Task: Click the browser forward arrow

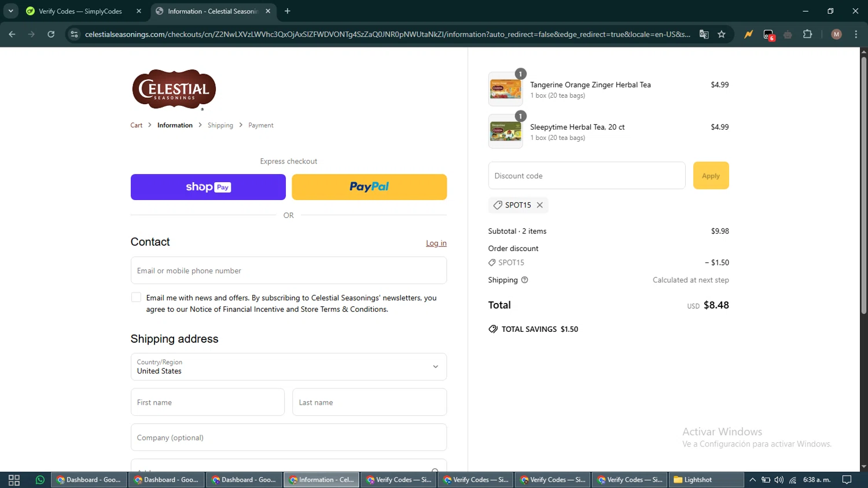Action: point(31,34)
